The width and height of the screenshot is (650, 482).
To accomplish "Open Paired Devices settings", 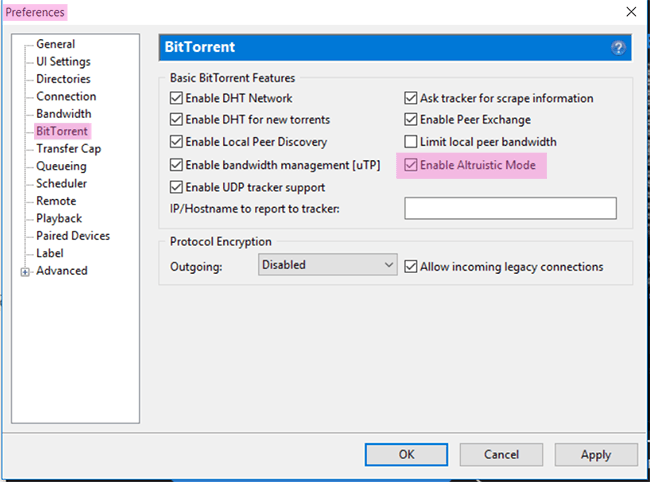I will [73, 235].
